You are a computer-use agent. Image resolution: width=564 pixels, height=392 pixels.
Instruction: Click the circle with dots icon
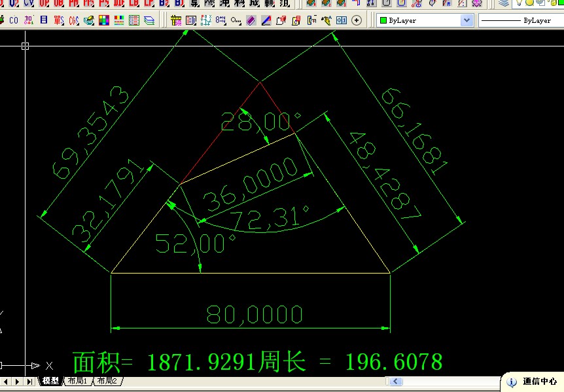click(x=236, y=20)
